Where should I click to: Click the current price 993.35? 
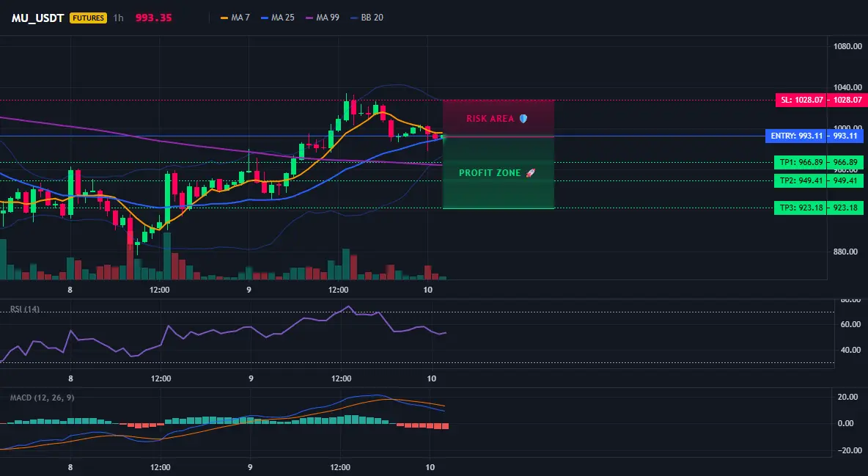(153, 18)
